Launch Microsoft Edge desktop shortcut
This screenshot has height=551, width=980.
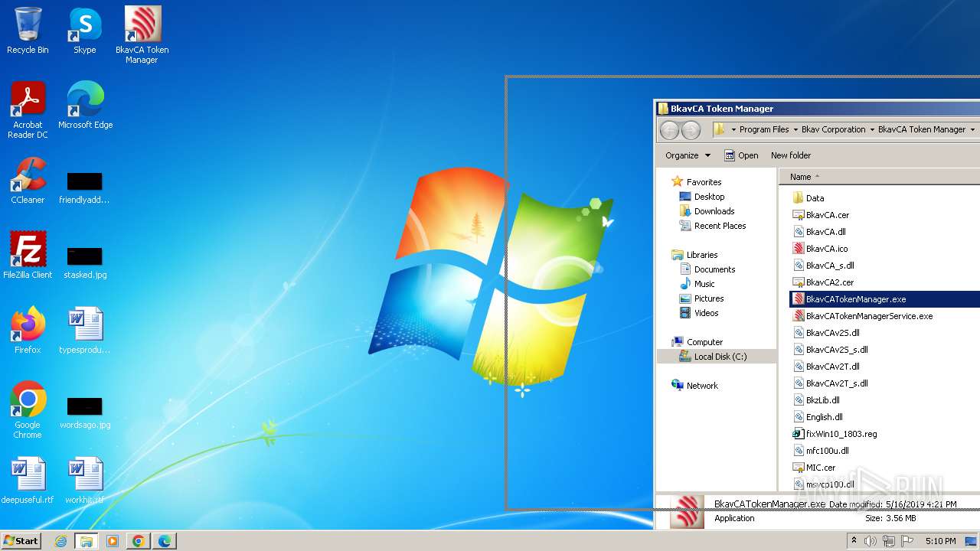(85, 106)
